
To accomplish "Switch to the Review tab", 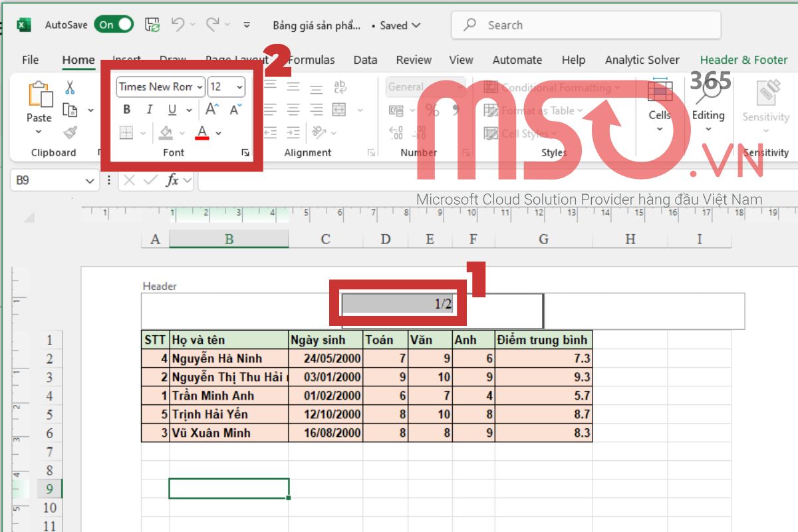I will 414,60.
